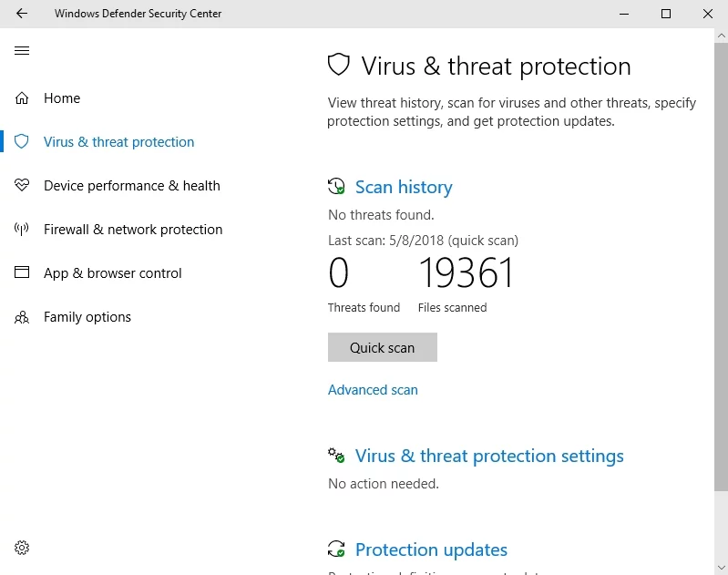Click the back arrow icon
728x575 pixels.
click(22, 14)
